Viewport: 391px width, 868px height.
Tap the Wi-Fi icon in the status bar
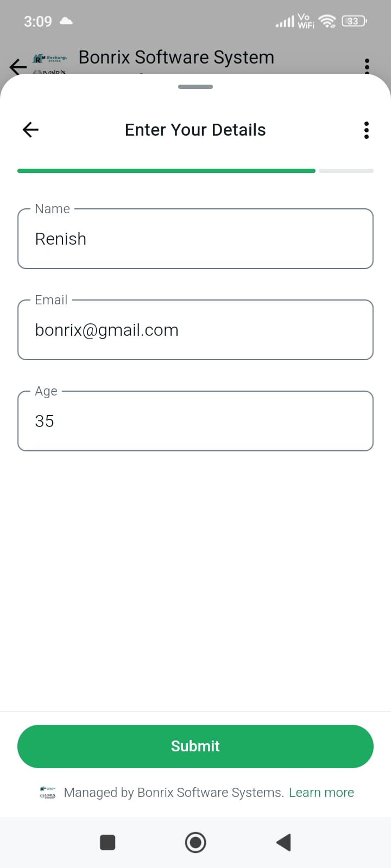(x=327, y=21)
